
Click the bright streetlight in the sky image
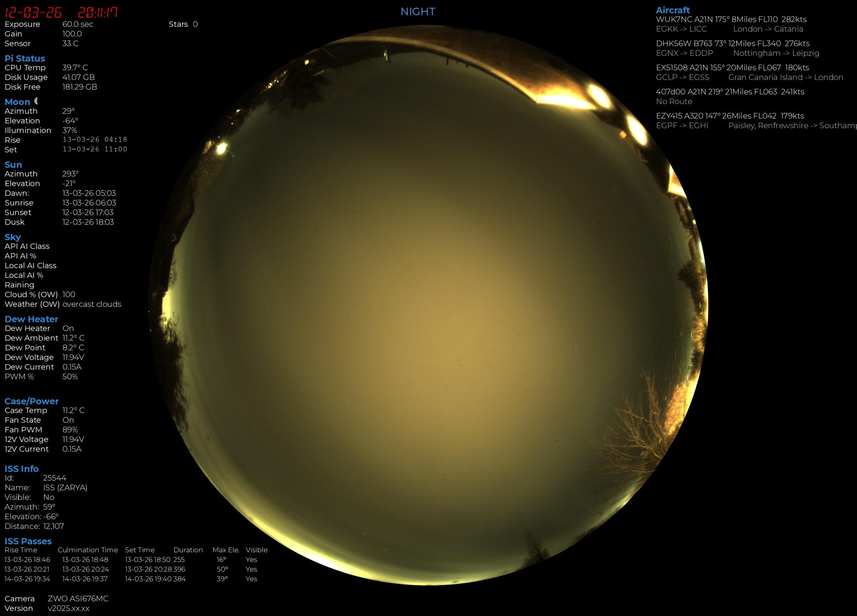(221, 148)
